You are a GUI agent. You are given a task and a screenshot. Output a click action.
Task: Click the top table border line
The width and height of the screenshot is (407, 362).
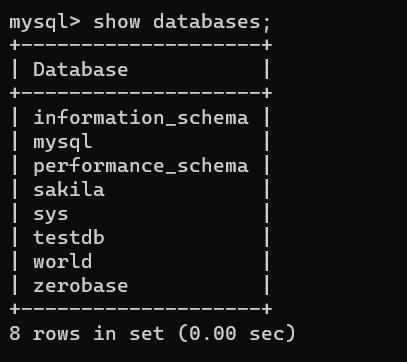(x=141, y=45)
